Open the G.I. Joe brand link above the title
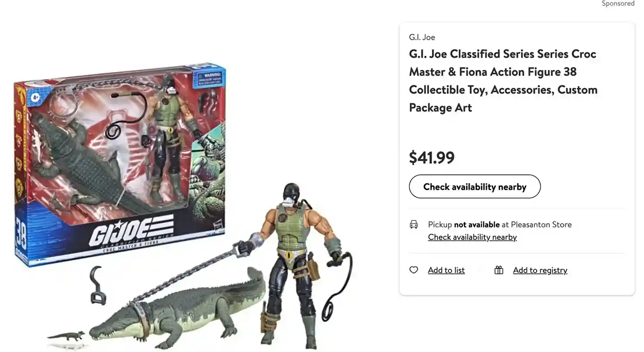The image size is (644, 352). point(422,37)
